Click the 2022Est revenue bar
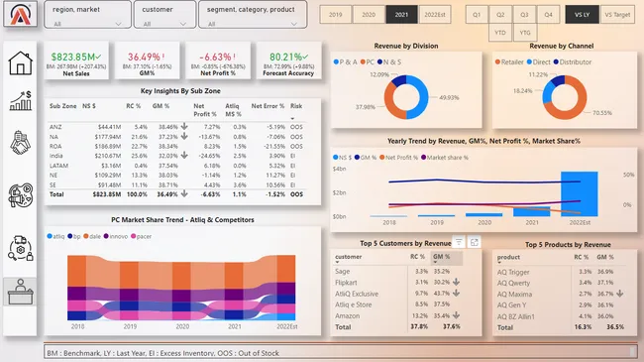 (580, 193)
